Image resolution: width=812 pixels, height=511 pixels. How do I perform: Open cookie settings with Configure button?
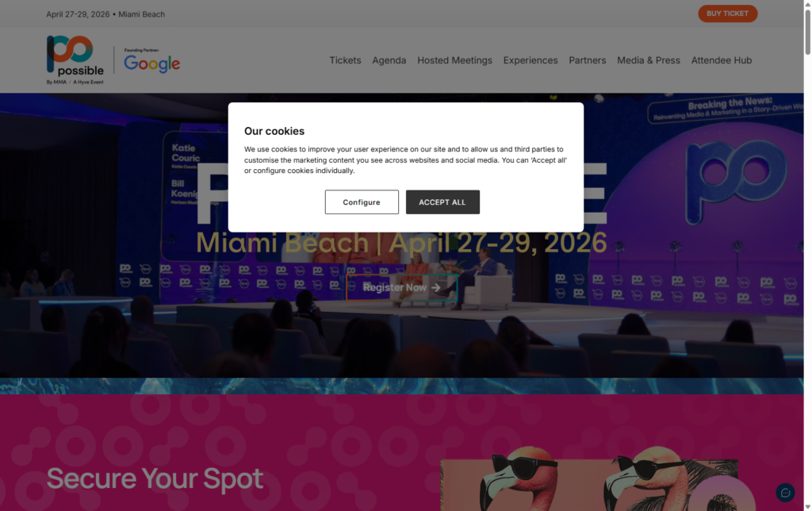click(362, 202)
